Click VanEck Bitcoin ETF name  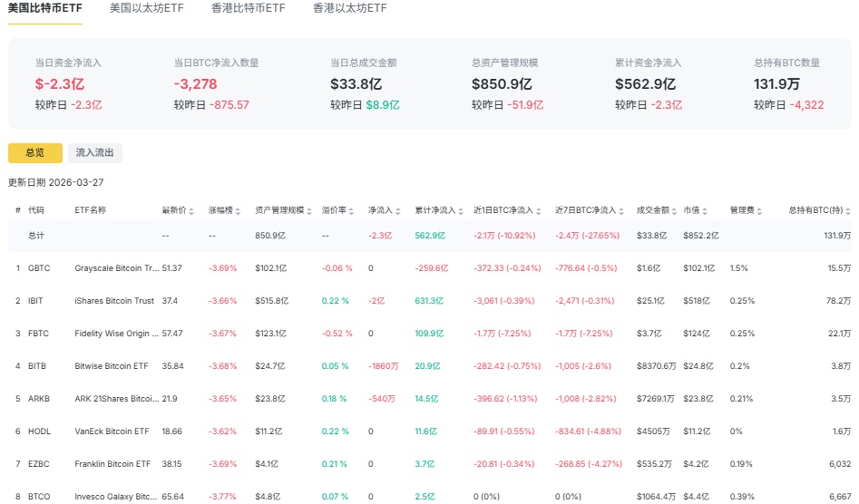[x=112, y=431]
